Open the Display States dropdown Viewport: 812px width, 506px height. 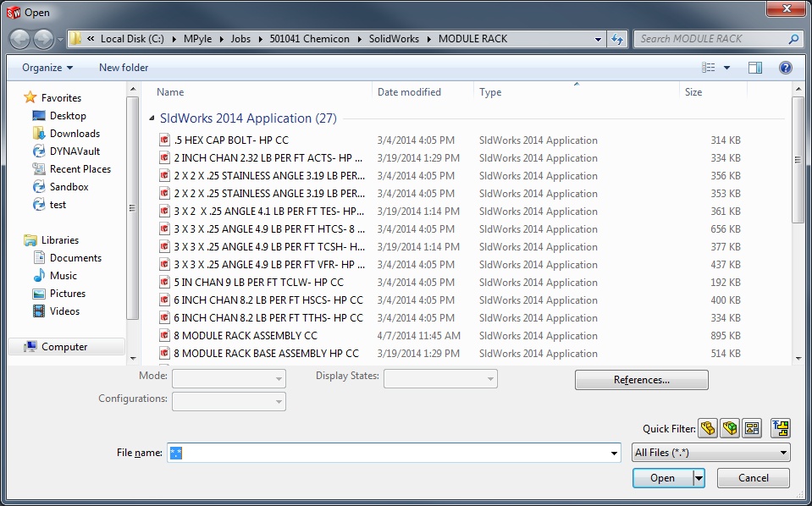point(440,379)
